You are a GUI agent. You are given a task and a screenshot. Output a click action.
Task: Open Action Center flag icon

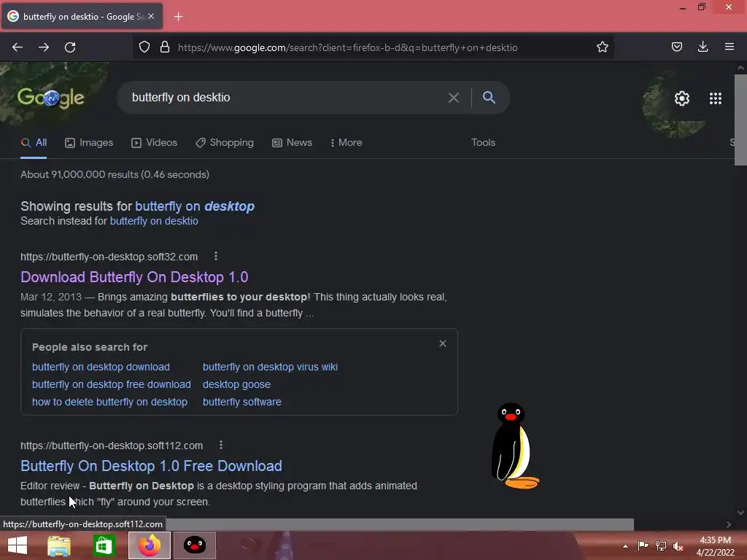tap(643, 545)
